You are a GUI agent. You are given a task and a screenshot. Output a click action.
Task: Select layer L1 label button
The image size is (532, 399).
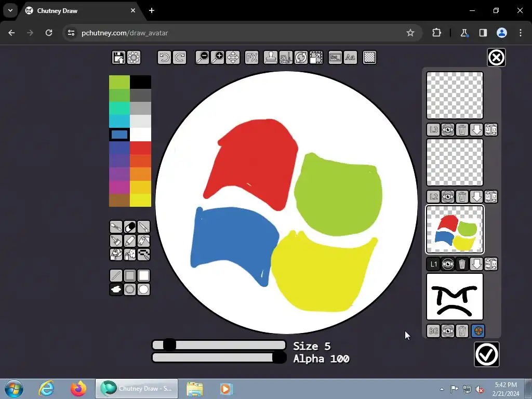coord(433,264)
